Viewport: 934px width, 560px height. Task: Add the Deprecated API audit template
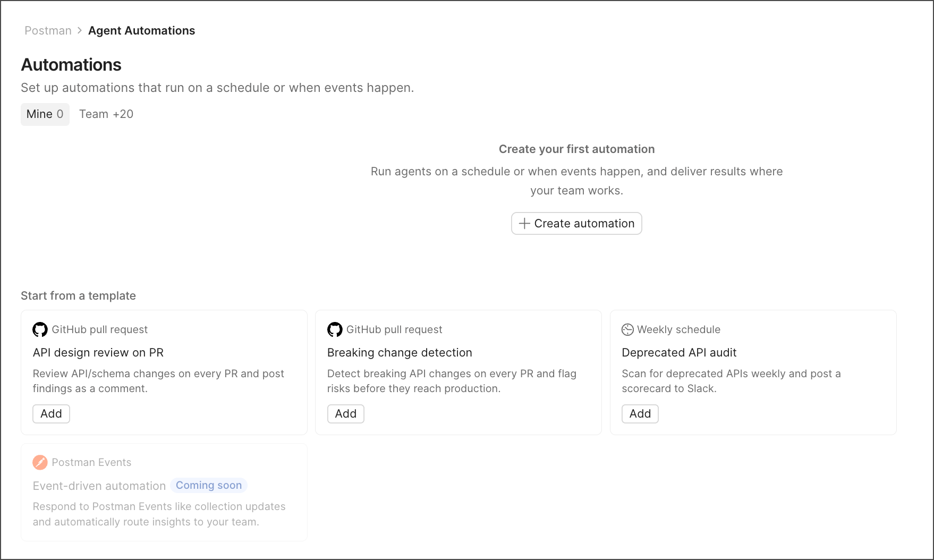tap(640, 414)
